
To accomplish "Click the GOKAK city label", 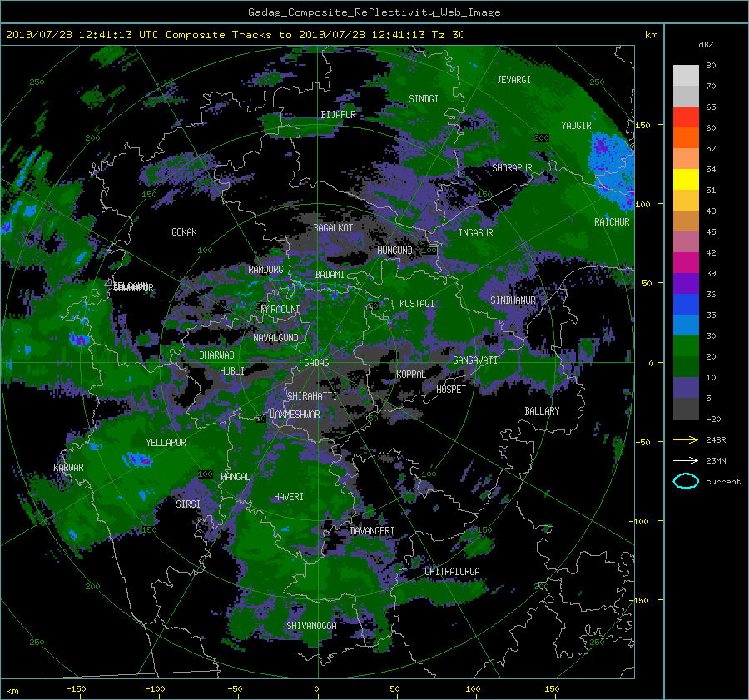I will click(185, 232).
